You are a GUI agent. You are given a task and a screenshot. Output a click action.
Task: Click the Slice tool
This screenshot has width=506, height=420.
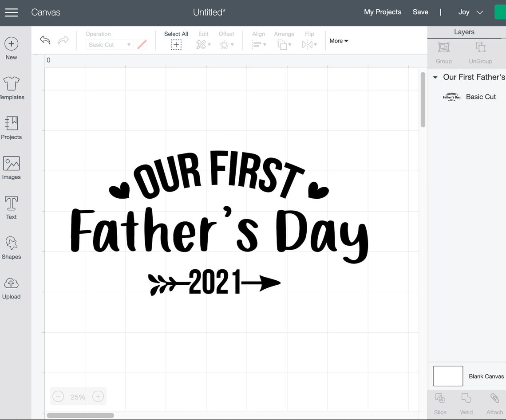click(440, 404)
